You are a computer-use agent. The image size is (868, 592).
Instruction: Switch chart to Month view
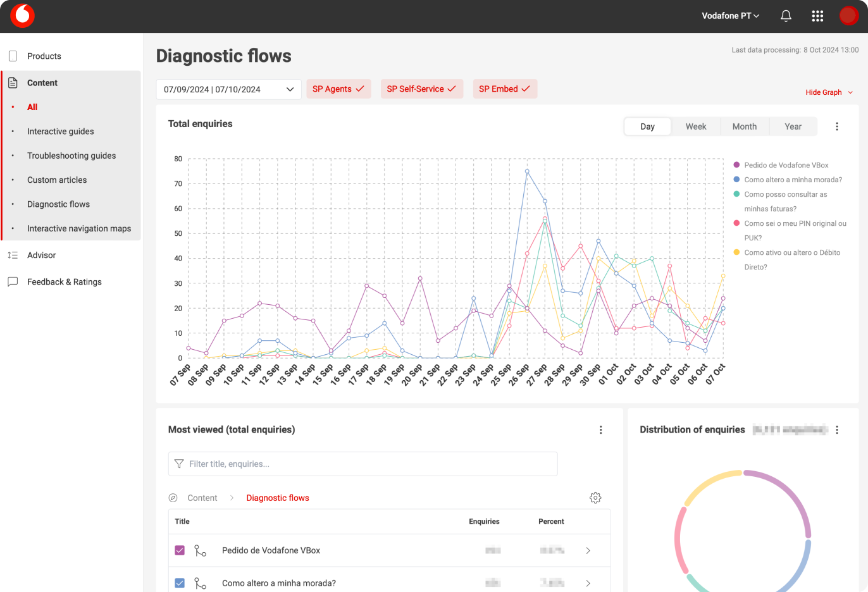[x=744, y=126]
